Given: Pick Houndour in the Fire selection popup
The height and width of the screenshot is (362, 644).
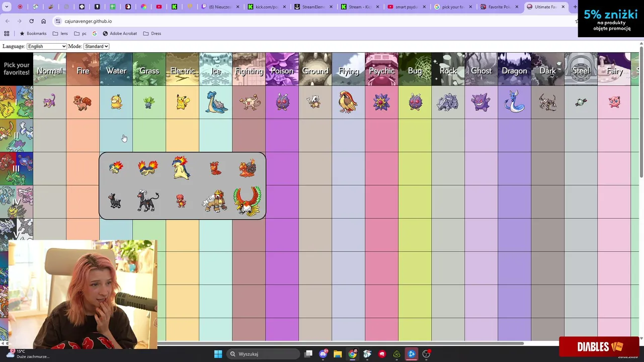Looking at the screenshot, I should (x=115, y=201).
